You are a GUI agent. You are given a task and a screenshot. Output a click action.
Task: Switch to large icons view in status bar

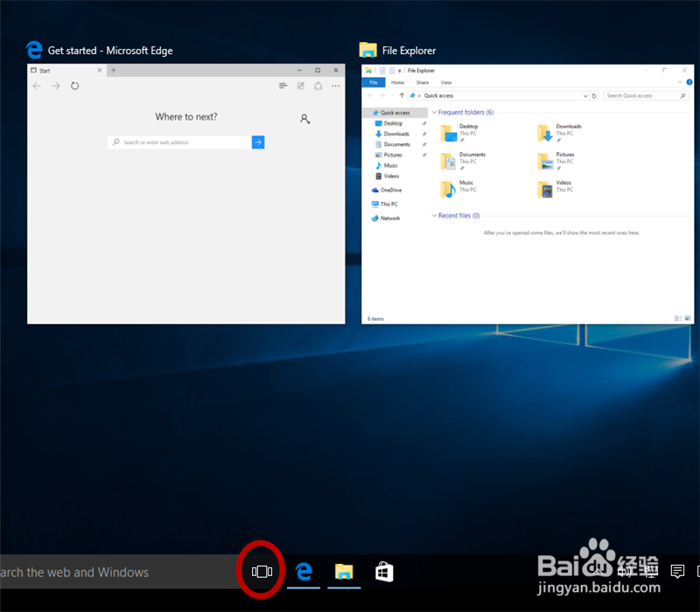click(x=688, y=318)
